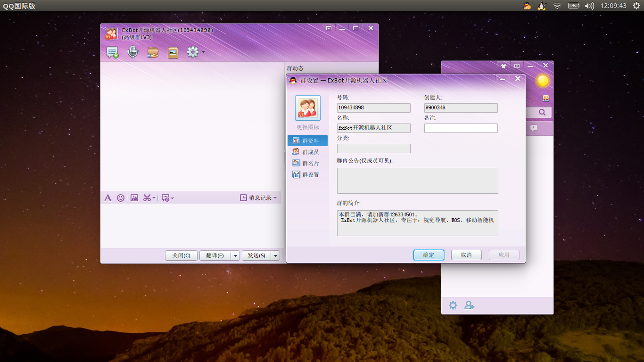Click add contact icon in main panel
This screenshot has width=644, height=362.
point(469,305)
